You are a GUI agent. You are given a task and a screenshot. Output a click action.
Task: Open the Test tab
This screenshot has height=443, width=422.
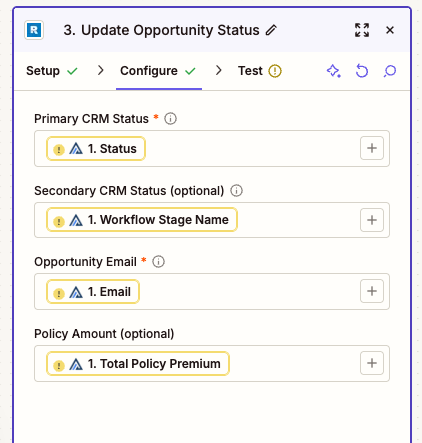point(260,71)
